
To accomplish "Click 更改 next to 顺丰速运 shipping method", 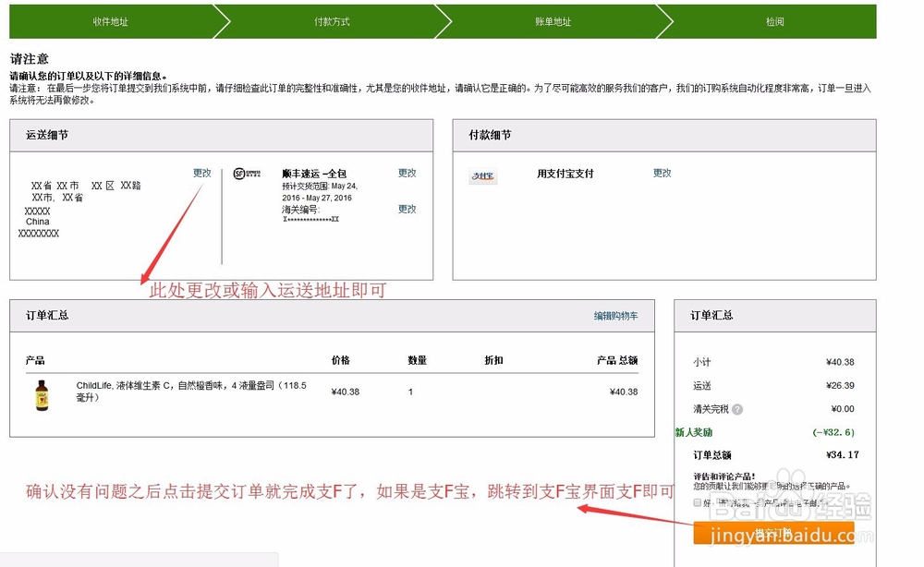I will (x=407, y=172).
